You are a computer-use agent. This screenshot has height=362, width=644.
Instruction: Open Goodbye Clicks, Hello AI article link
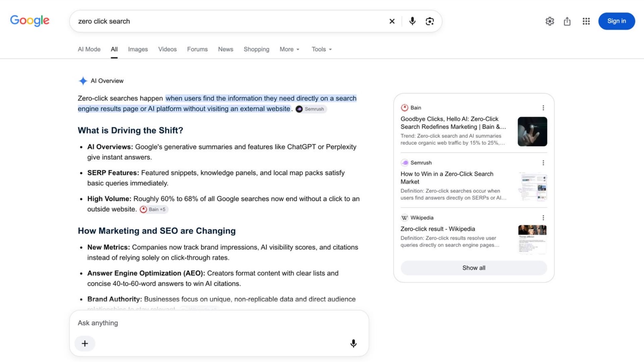coord(453,123)
